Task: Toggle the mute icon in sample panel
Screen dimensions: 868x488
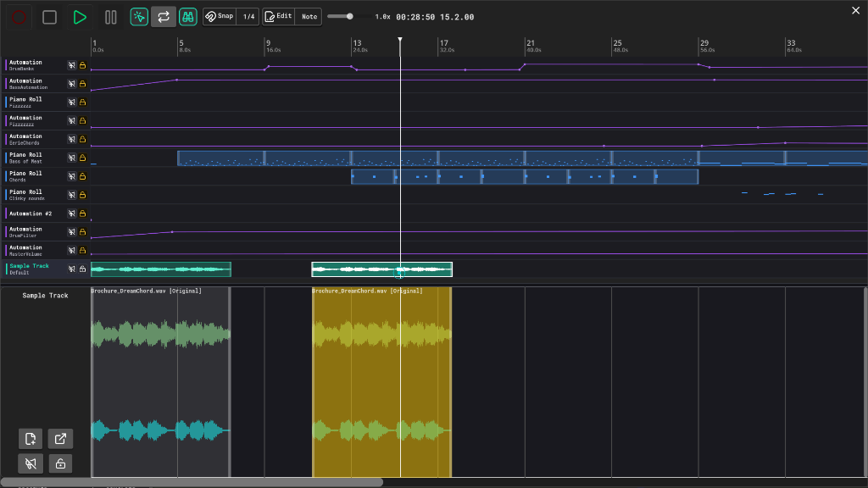Action: tap(31, 463)
